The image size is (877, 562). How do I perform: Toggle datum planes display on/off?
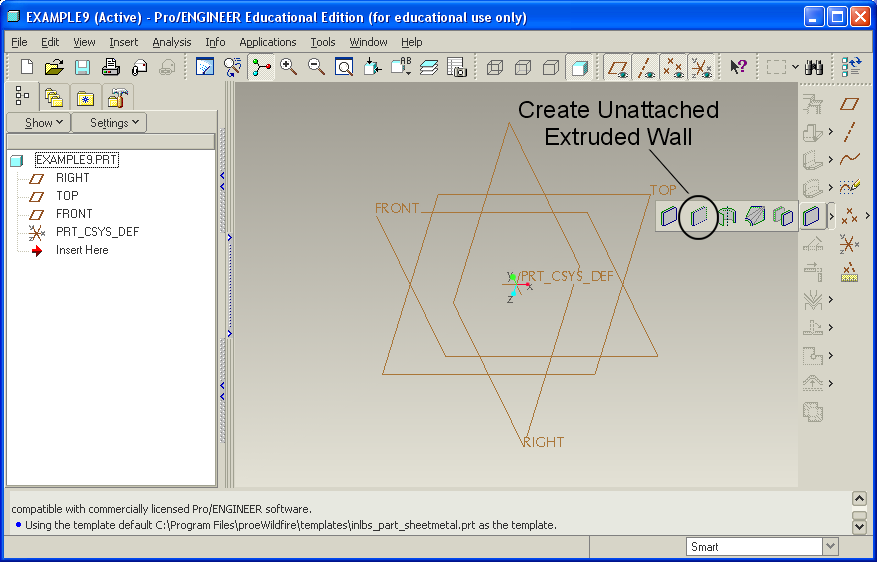point(618,67)
